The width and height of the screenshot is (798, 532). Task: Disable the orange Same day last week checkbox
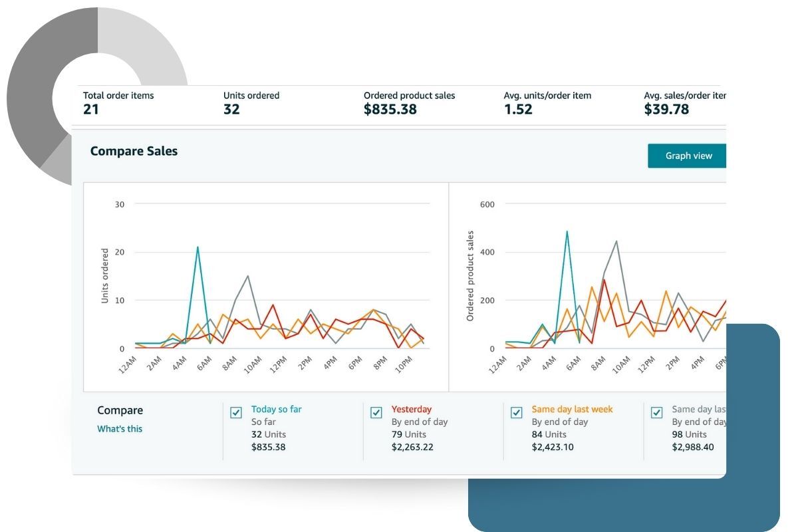[517, 413]
